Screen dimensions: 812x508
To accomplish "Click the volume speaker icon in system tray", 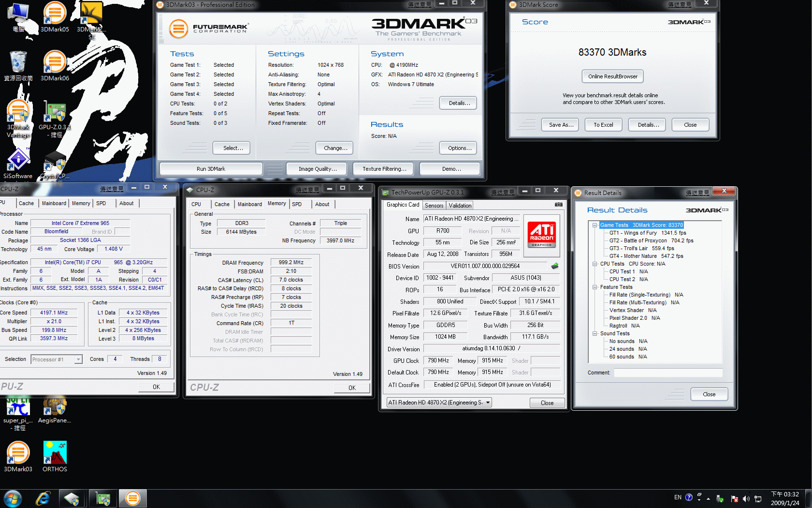I will [746, 499].
